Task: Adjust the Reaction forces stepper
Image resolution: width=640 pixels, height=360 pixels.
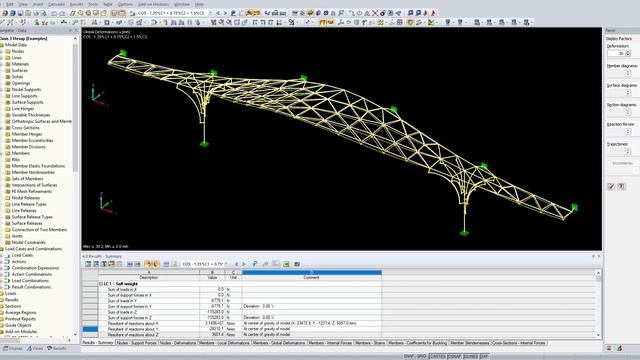Action: (x=628, y=131)
